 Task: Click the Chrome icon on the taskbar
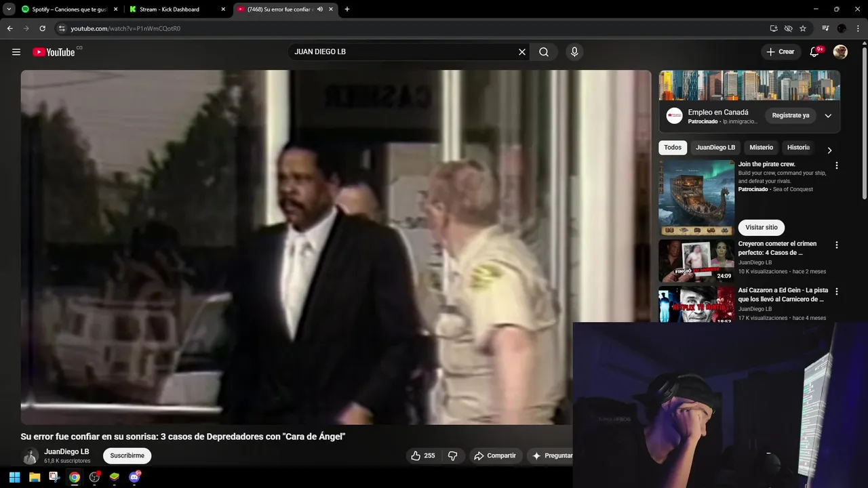(75, 477)
